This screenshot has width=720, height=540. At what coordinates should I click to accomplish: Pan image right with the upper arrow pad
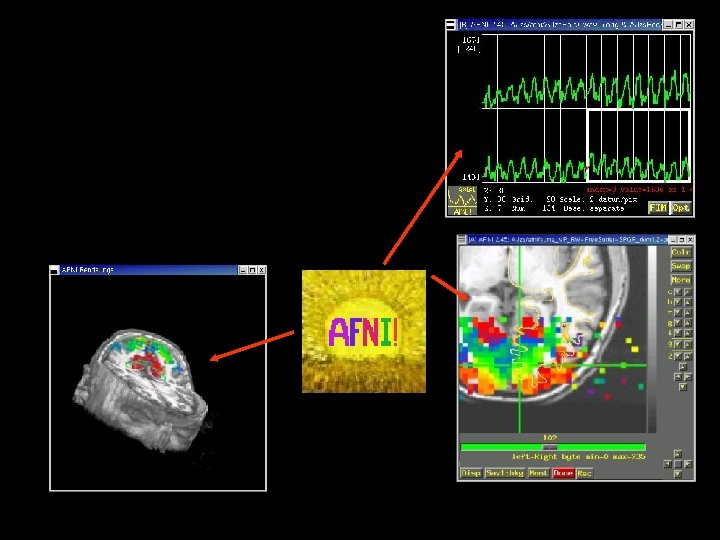click(x=687, y=377)
